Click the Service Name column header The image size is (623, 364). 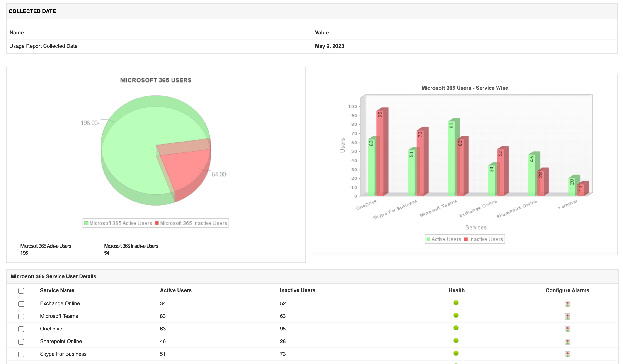click(x=57, y=290)
